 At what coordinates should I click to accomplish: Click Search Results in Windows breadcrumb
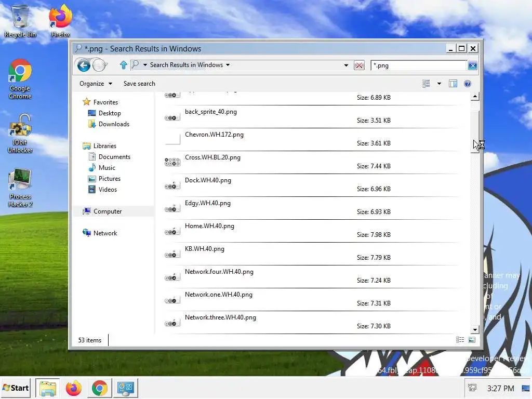(187, 65)
